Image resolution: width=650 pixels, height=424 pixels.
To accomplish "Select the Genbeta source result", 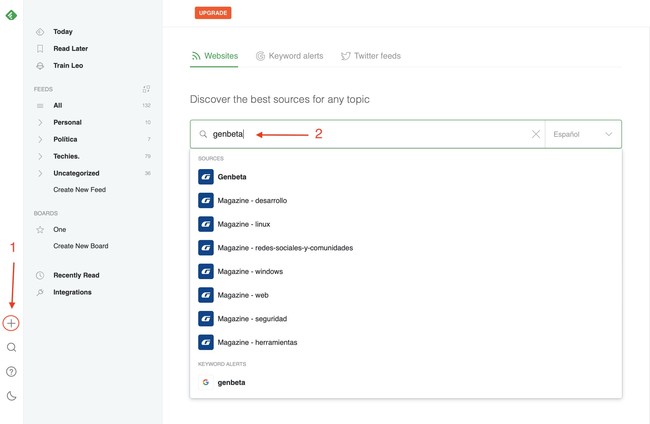I will (232, 177).
